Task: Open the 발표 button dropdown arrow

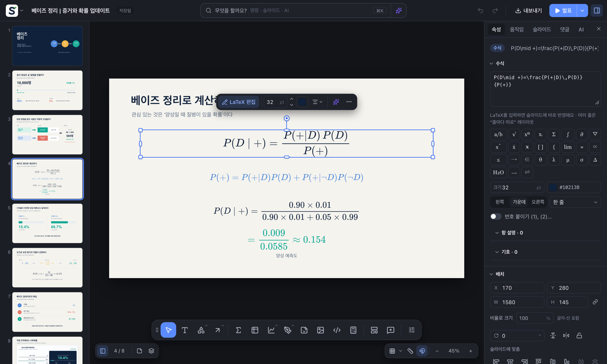Action: [x=582, y=11]
